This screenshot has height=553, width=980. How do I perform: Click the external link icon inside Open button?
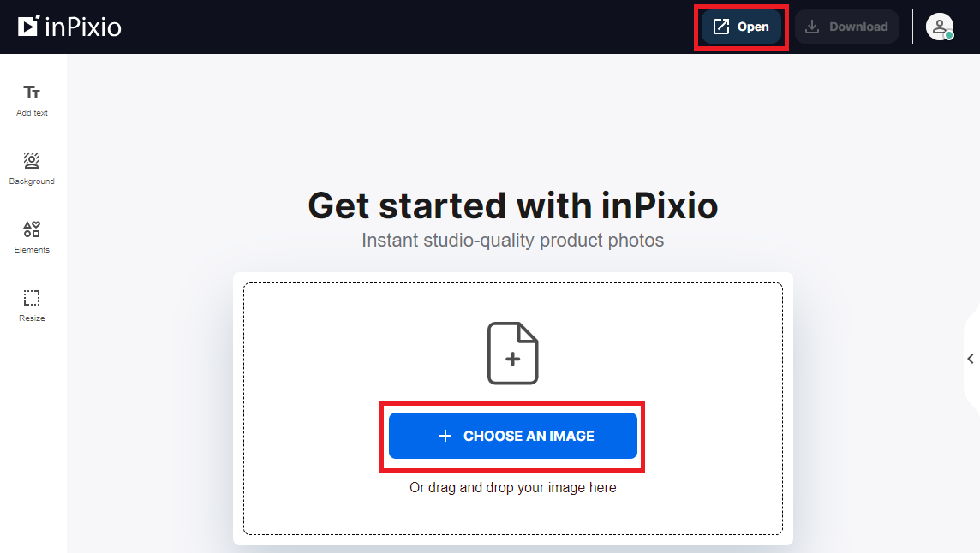(720, 26)
